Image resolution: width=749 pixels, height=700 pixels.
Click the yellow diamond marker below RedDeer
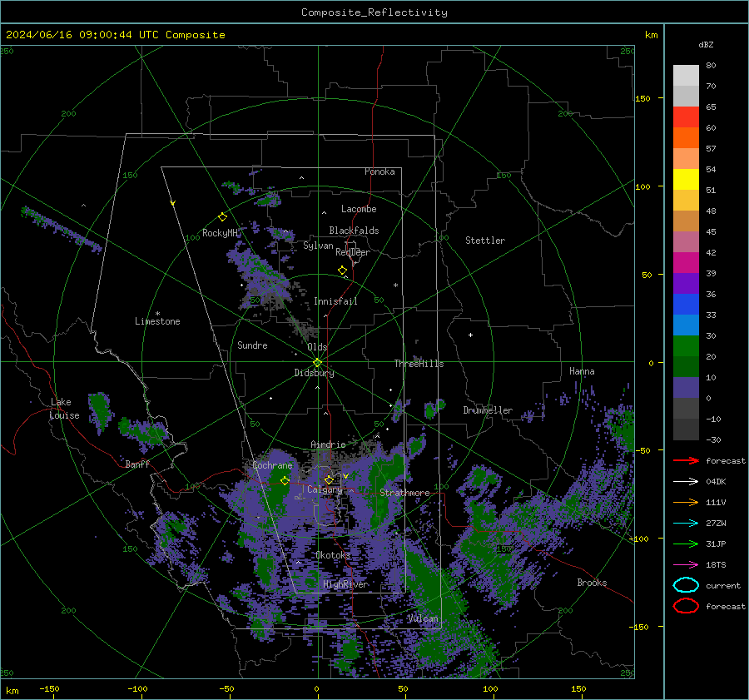point(342,271)
